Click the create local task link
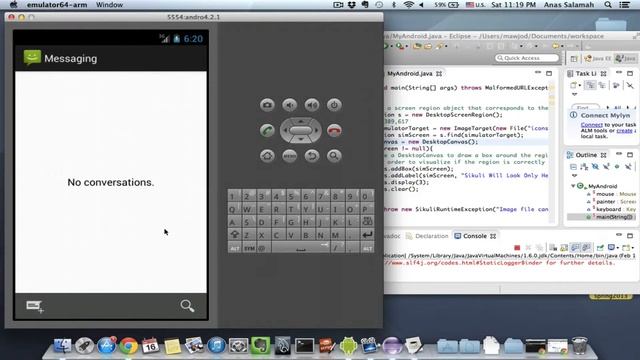This screenshot has width=640, height=360. pos(624,131)
